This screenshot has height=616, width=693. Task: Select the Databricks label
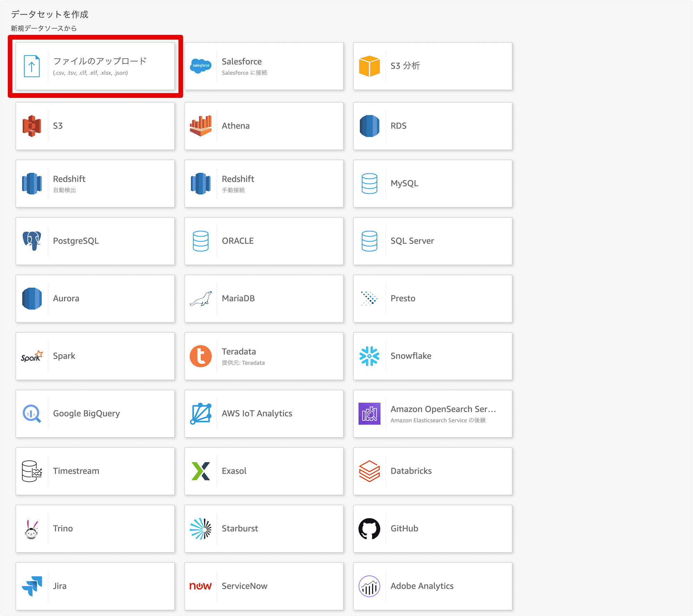(411, 471)
